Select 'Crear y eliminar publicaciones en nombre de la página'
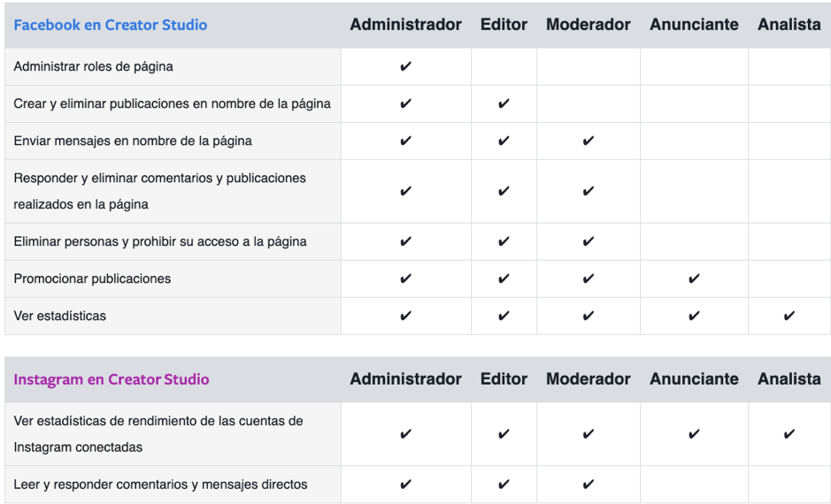Image resolution: width=831 pixels, height=504 pixels. tap(173, 103)
